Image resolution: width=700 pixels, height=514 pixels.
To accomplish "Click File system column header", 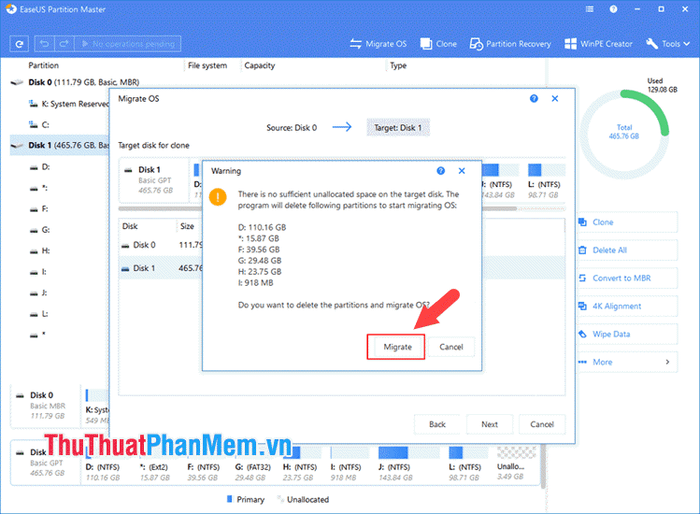I will coord(207,66).
